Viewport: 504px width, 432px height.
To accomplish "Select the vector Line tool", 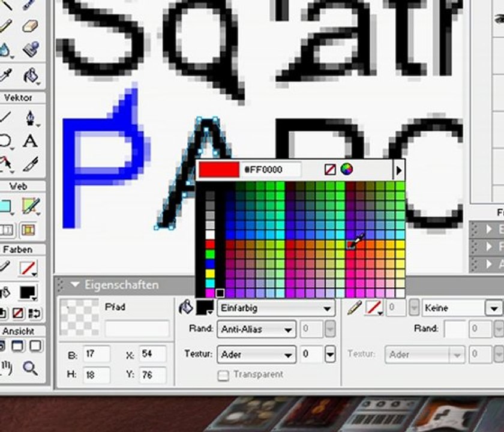I will 5,118.
